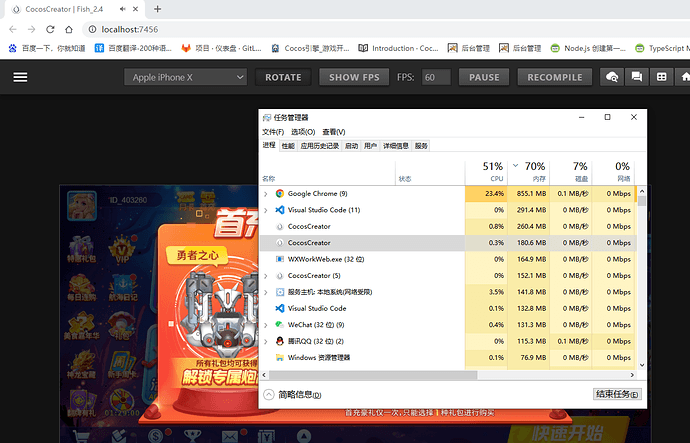Switch to the 性能 tab

[288, 146]
